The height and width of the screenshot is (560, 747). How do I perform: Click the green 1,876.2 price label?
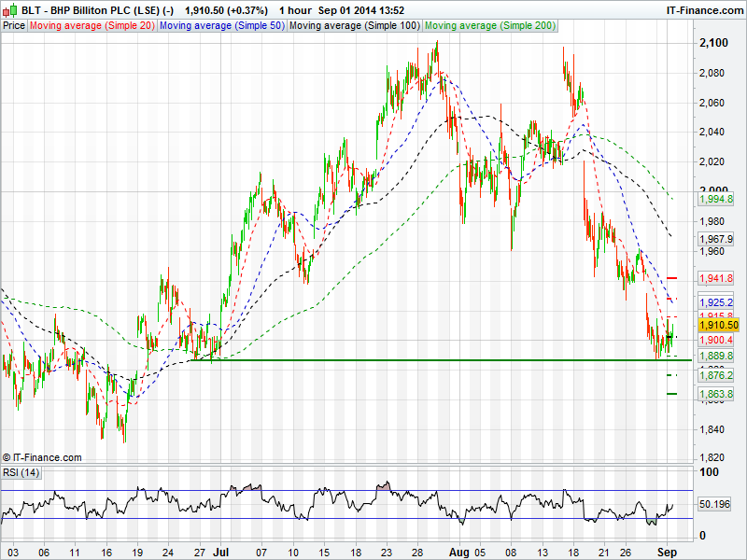[x=716, y=374]
